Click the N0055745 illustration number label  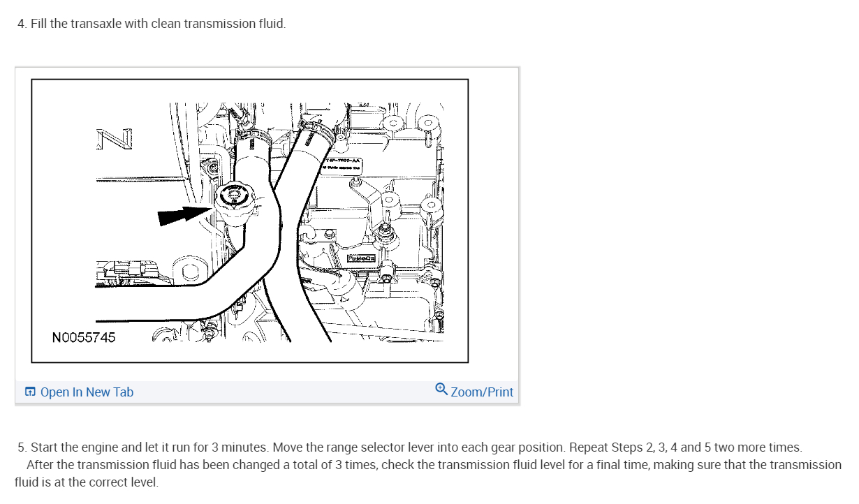pos(84,337)
